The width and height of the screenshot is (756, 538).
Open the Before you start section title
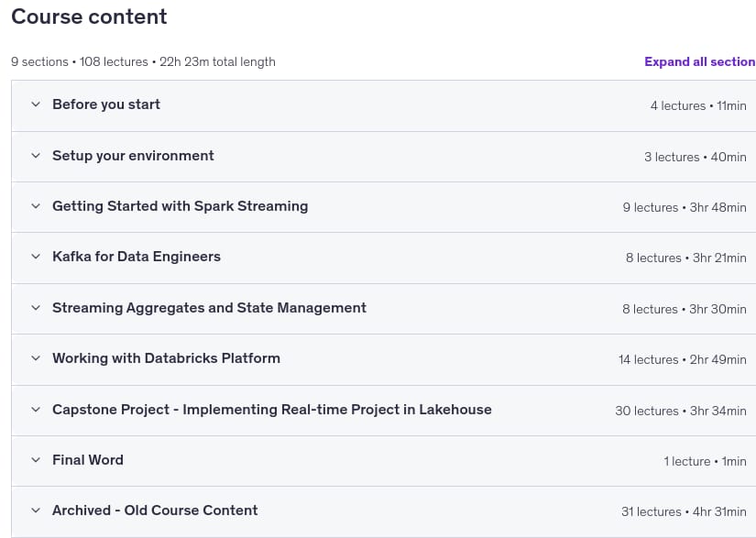tap(106, 104)
